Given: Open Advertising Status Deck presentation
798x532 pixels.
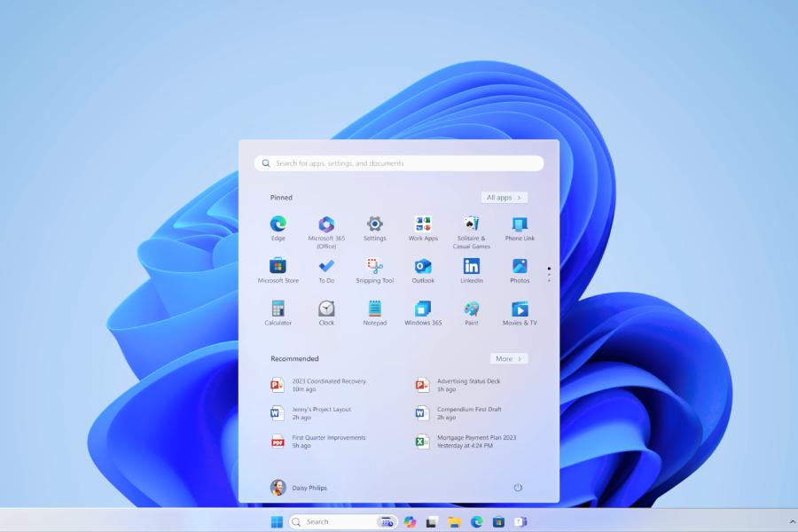Looking at the screenshot, I should 458,385.
